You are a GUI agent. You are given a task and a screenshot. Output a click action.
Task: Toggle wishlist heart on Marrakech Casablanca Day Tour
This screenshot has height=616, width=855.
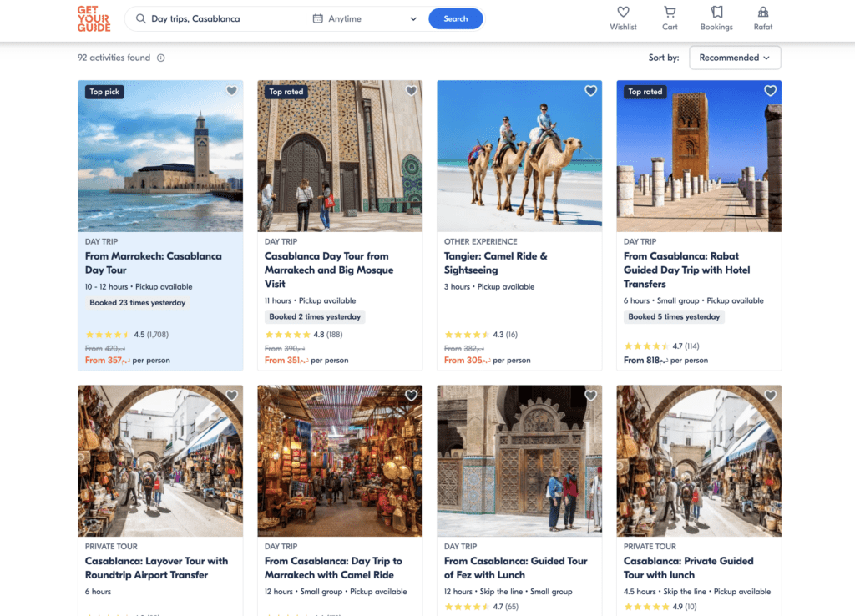(232, 91)
